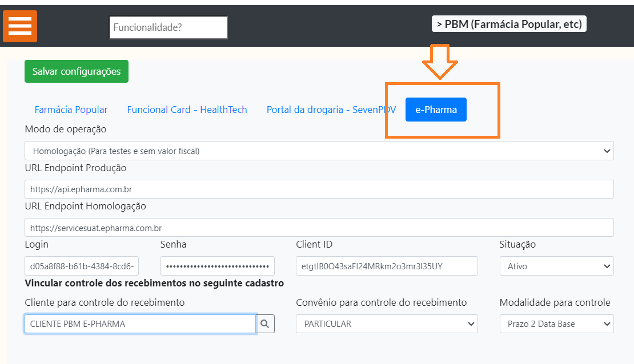Open the Funcional Card - HealthTech tab

point(187,110)
